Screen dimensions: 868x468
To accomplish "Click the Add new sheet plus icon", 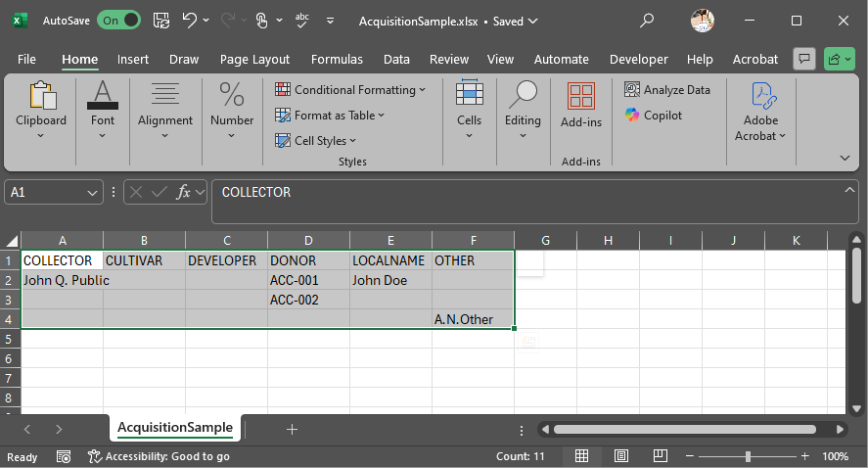I will click(x=292, y=429).
